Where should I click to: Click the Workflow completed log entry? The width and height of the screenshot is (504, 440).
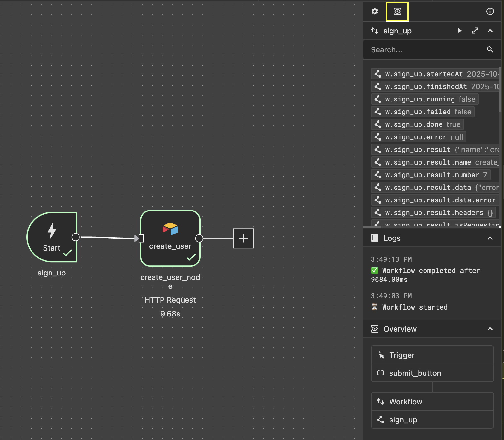click(426, 275)
